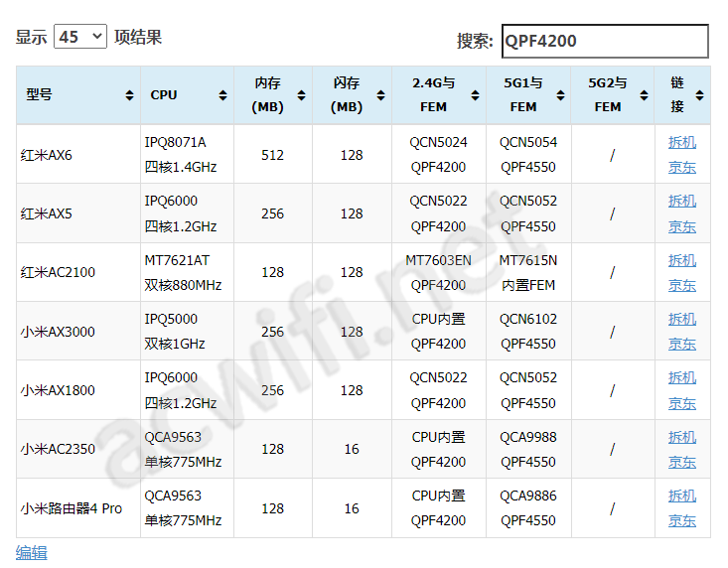Open 京东 link for 小米路由器4 Pro
Screen dimensions: 728x568
[682, 520]
